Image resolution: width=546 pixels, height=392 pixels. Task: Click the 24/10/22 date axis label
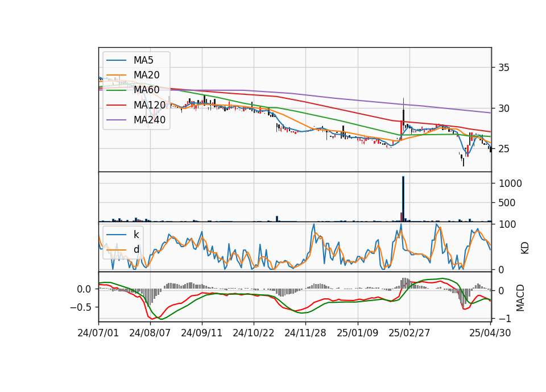(254, 333)
